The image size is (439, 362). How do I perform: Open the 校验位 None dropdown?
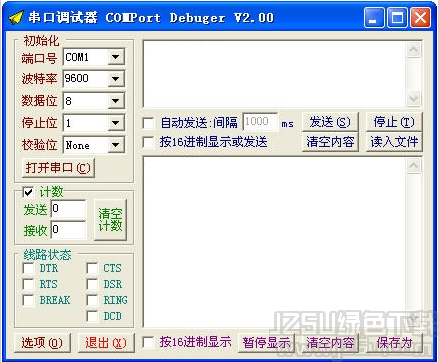(116, 145)
